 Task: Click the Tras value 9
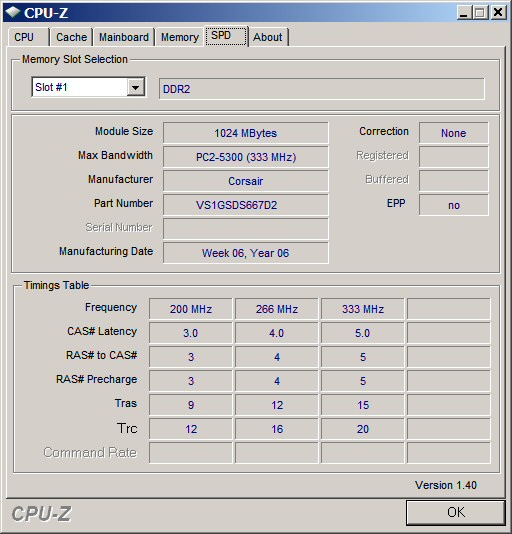(x=191, y=405)
